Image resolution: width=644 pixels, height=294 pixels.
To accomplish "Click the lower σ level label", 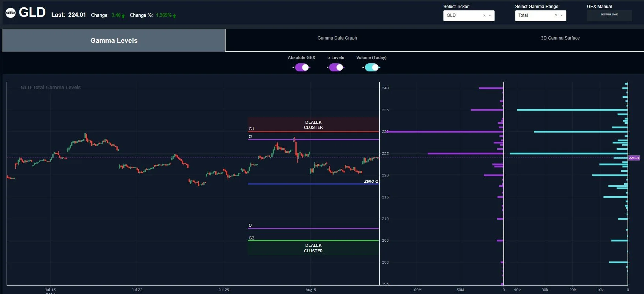I will (250, 225).
